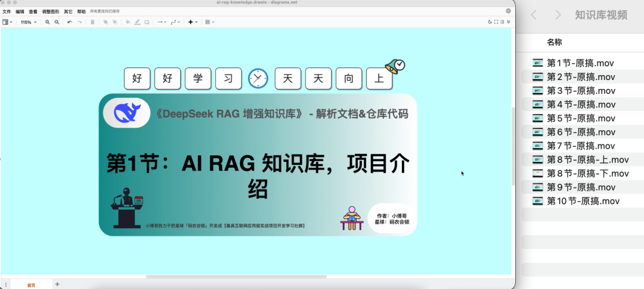Open the connection arrow style dropdown

coord(162,22)
